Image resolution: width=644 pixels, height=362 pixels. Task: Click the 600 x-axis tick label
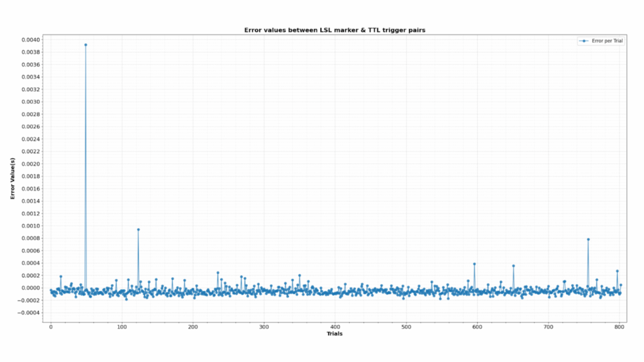click(477, 327)
